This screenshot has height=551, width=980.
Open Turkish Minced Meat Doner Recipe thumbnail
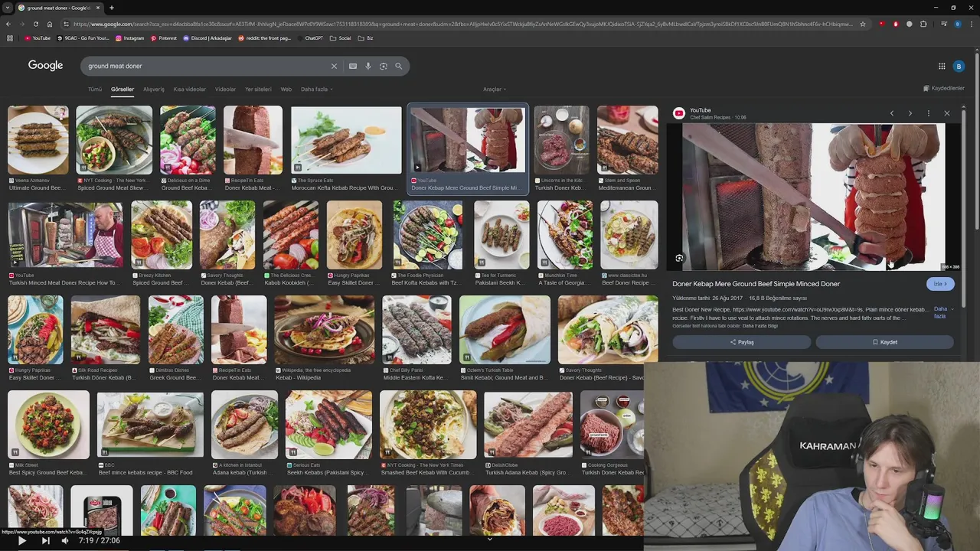(x=65, y=235)
